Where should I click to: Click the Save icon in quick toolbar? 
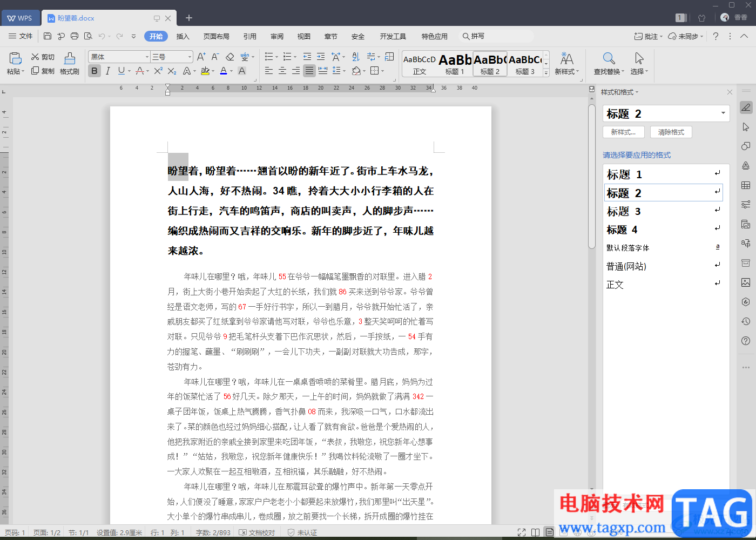coord(48,36)
